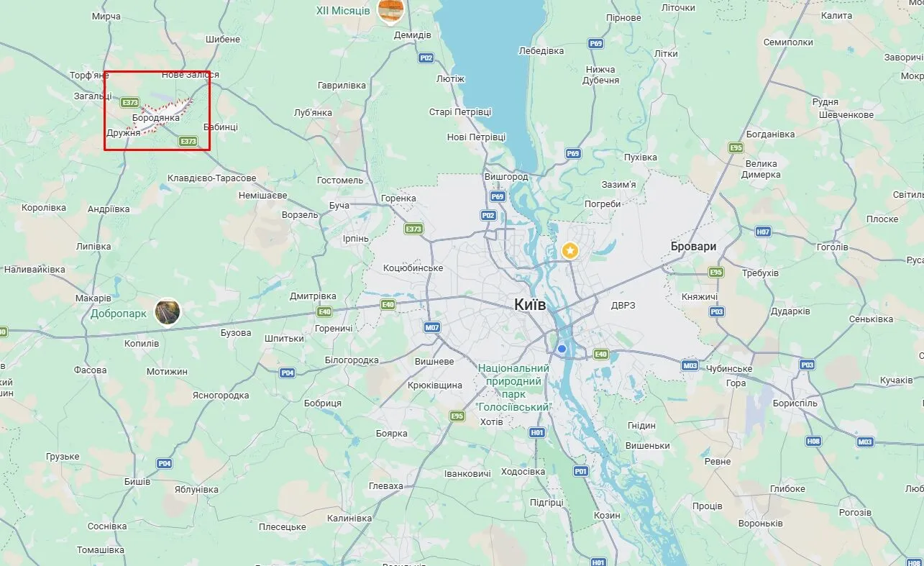Click the Ірпінь town label
The height and width of the screenshot is (566, 924).
coord(356,239)
